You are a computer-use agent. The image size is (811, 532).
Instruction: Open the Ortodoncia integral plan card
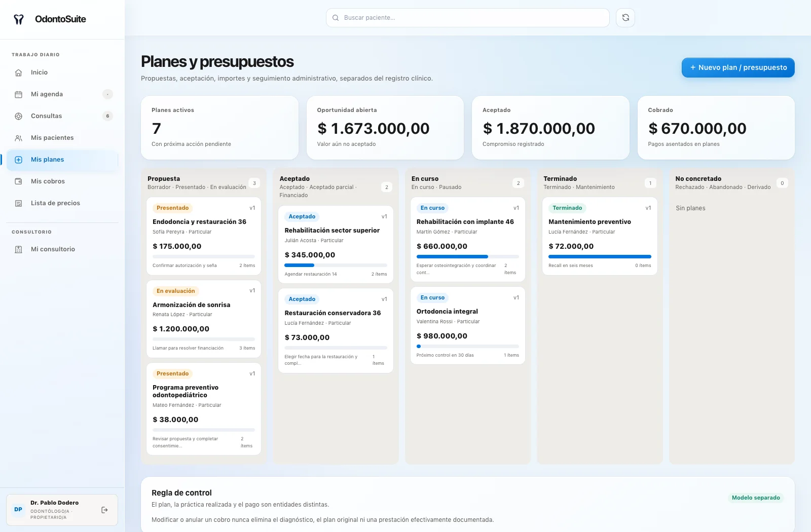click(467, 326)
